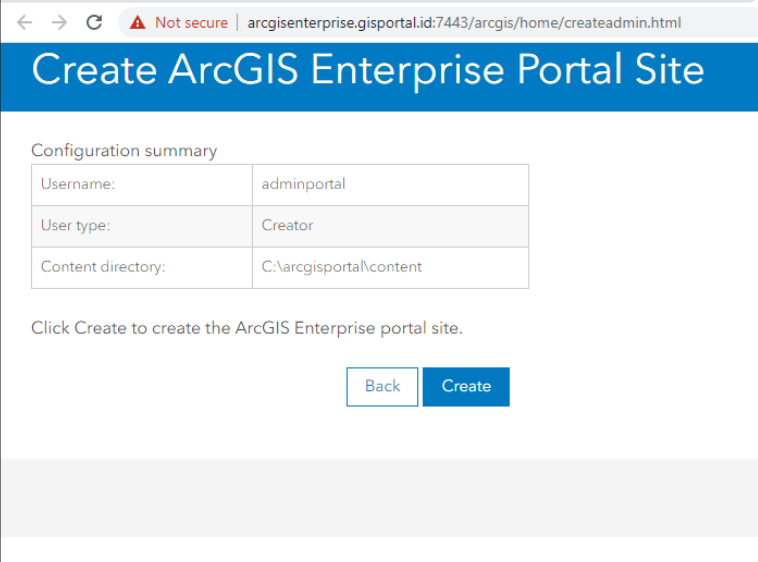This screenshot has width=758, height=562.
Task: Click the Not secure warning triangle icon
Action: pyautogui.click(x=138, y=23)
